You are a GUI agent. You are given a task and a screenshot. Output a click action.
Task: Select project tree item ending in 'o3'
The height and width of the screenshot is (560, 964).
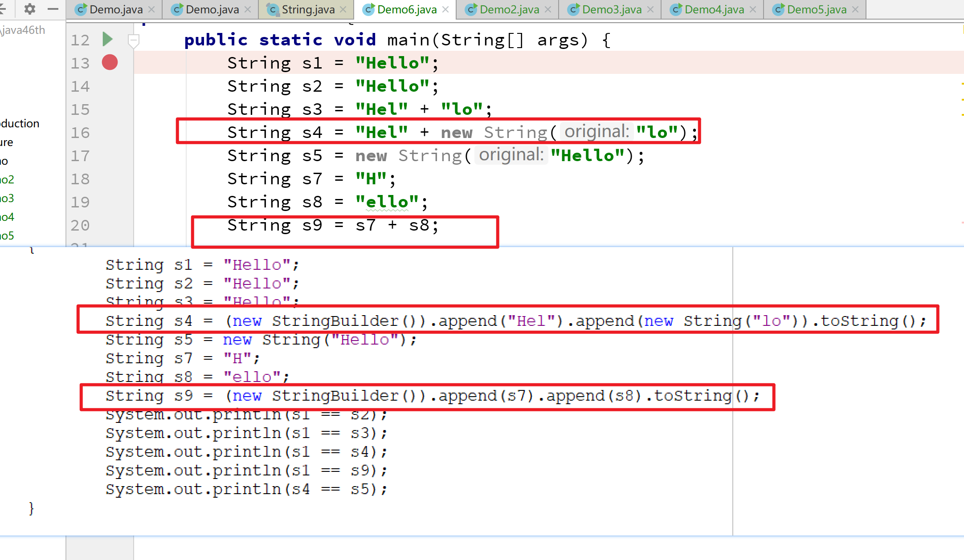[x=7, y=198]
